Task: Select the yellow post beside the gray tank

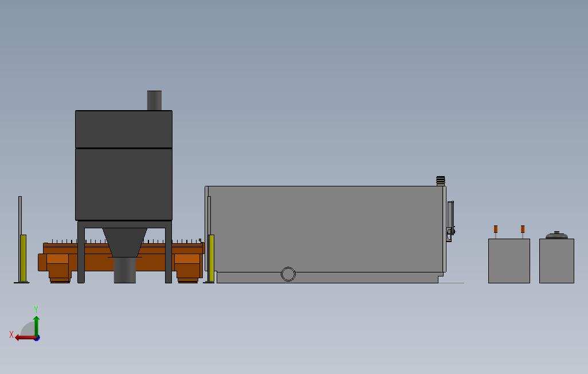Action: point(210,258)
